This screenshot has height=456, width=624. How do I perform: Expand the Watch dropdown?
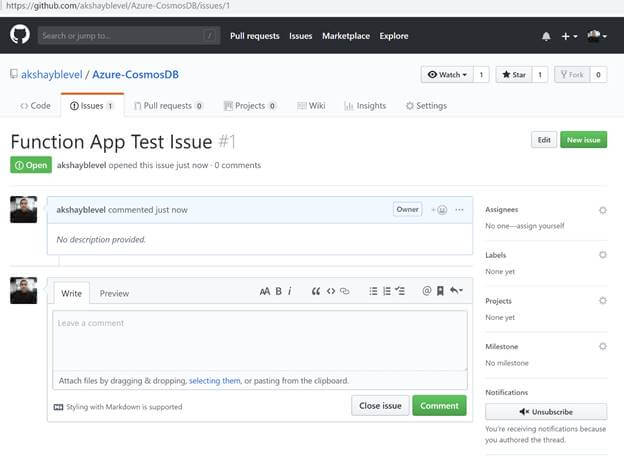click(447, 74)
